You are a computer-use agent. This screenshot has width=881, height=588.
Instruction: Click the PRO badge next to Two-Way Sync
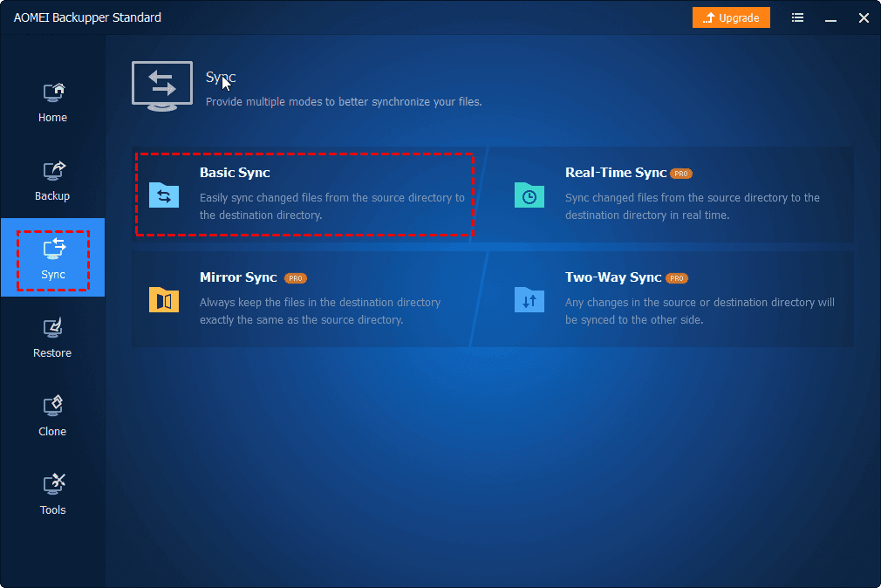coord(677,278)
